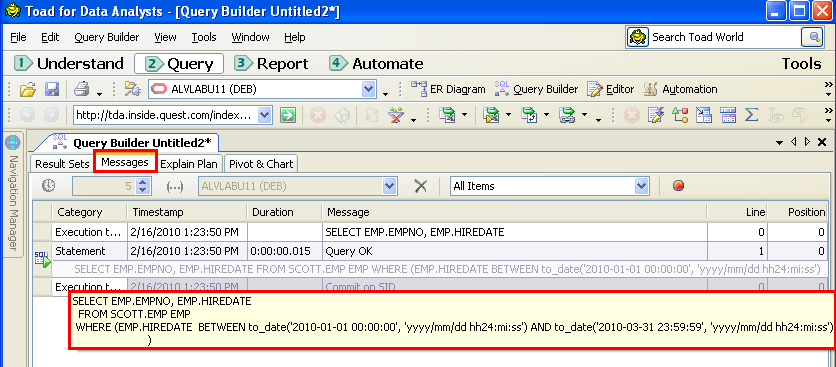Screen dimensions: 836x367
Task: Click the edit SQL notepad icon
Action: click(x=655, y=115)
